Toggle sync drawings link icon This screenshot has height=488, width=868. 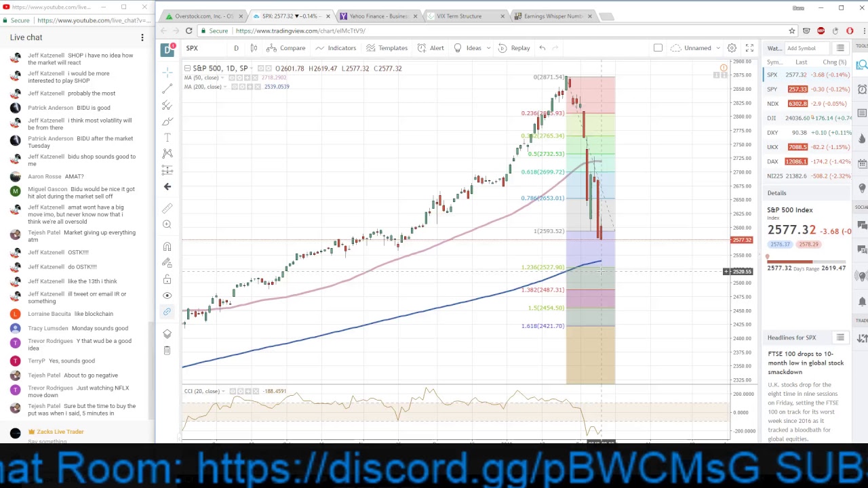tap(167, 312)
